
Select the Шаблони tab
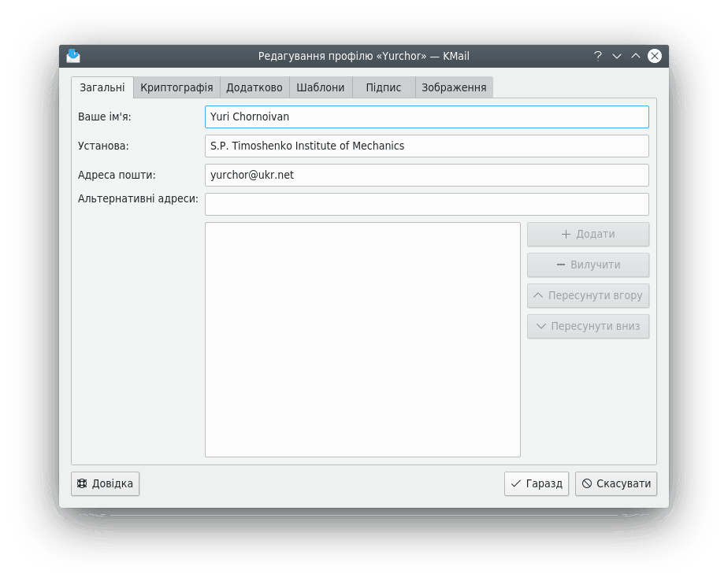[x=320, y=87]
